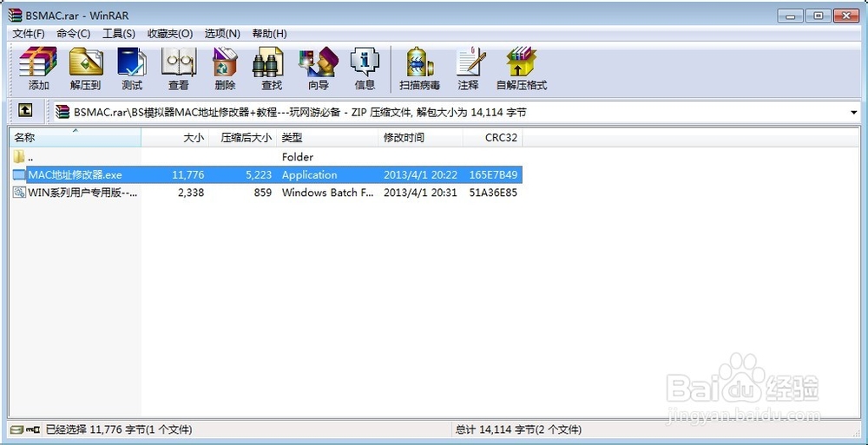The width and height of the screenshot is (868, 445).
Task: Click the parent folder '..' icon
Action: [x=19, y=157]
